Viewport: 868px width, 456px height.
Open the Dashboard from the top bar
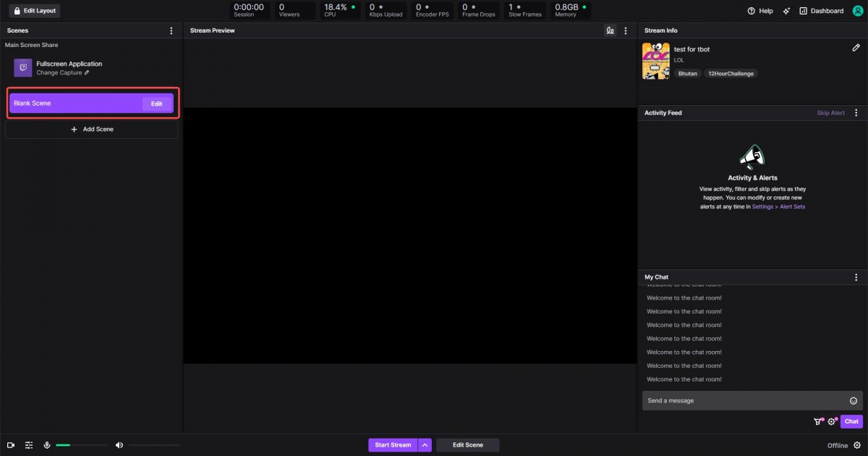click(x=822, y=11)
